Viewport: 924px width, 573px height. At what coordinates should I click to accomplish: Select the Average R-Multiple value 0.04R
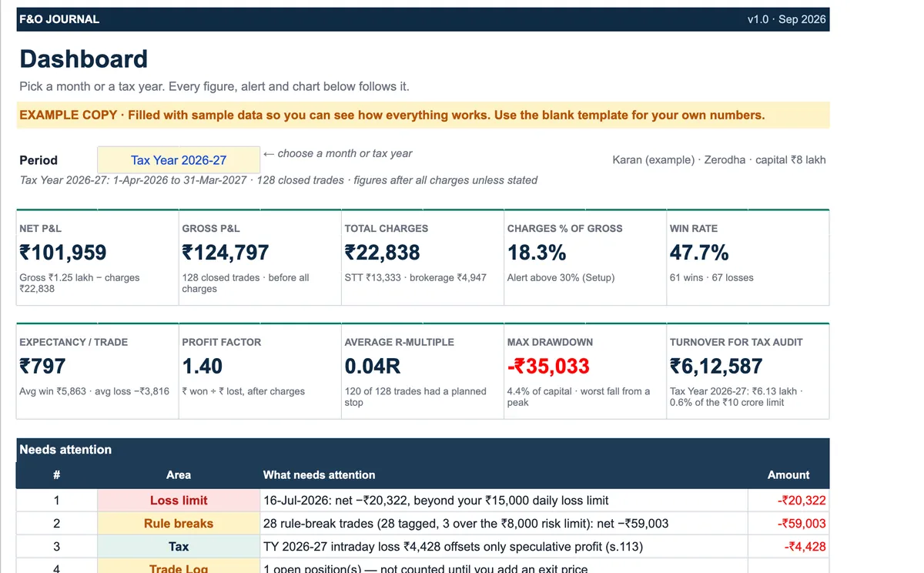(373, 366)
